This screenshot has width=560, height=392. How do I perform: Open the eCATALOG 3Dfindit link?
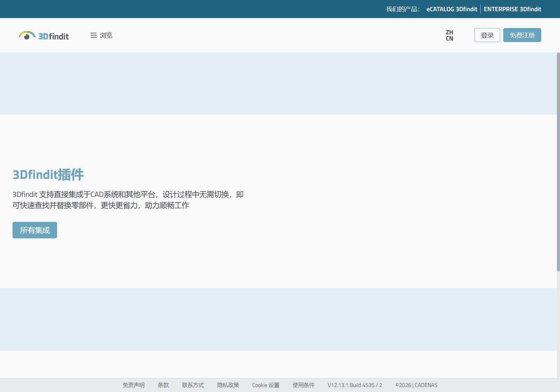point(452,9)
